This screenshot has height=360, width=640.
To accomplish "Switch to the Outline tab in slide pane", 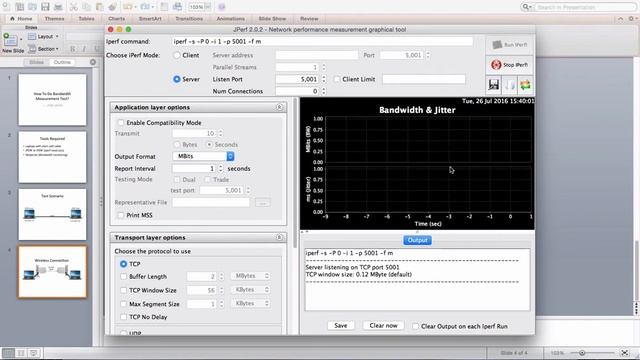I will pos(62,62).
